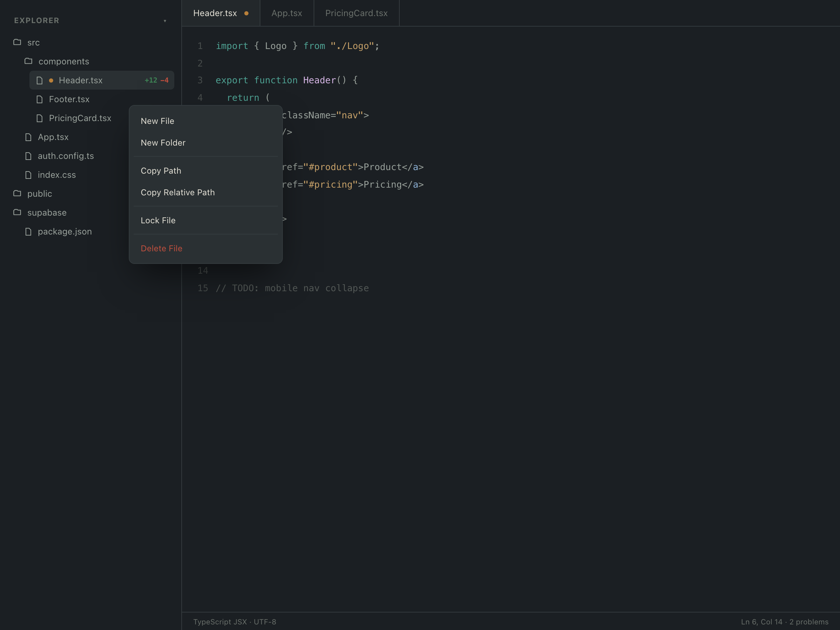Click the EXPLORER panel heading

click(37, 21)
